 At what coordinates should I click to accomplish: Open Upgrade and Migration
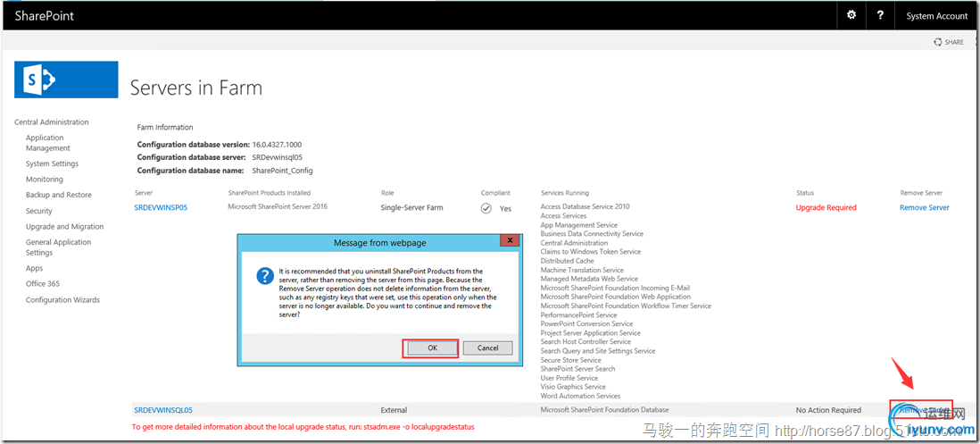pyautogui.click(x=64, y=227)
